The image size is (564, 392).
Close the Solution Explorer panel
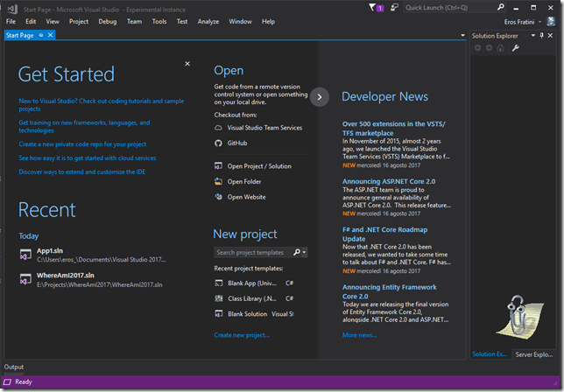pos(550,35)
